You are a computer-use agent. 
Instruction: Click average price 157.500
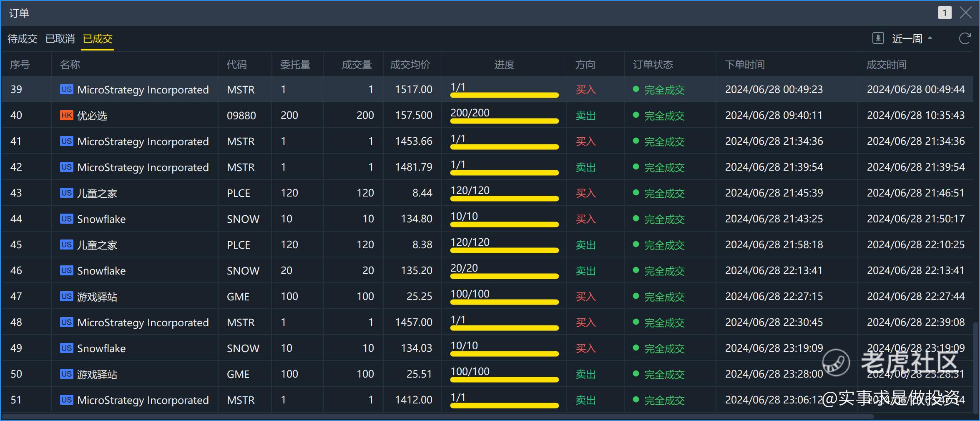(414, 115)
